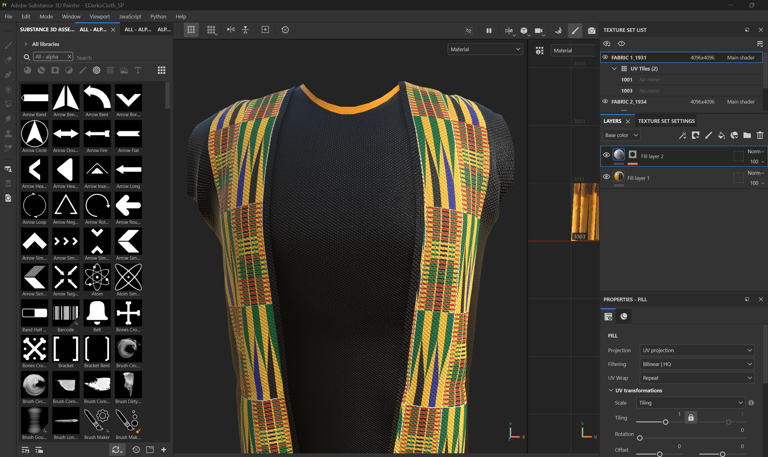Click the add fill layer bucket icon
The image size is (768, 457).
721,135
